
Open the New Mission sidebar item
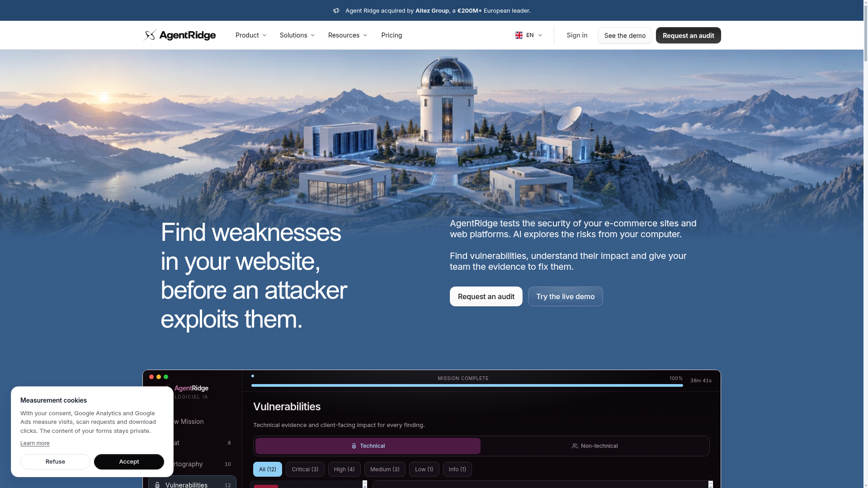point(192,422)
